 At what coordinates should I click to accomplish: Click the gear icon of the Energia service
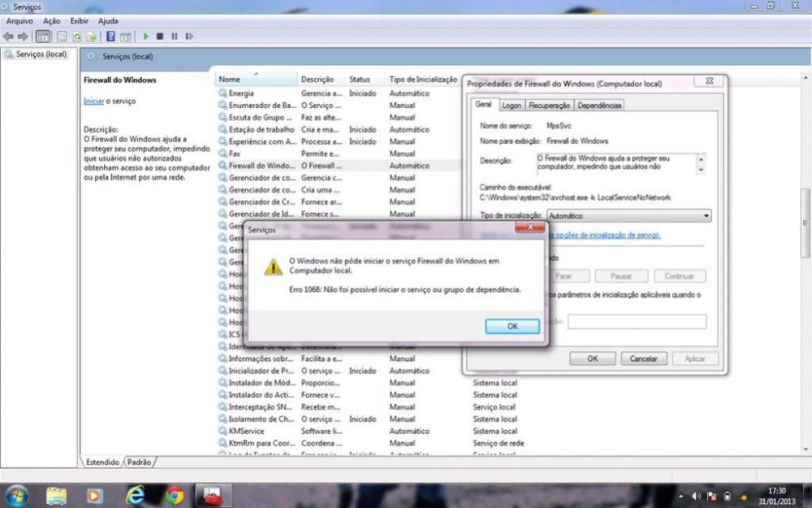click(222, 93)
